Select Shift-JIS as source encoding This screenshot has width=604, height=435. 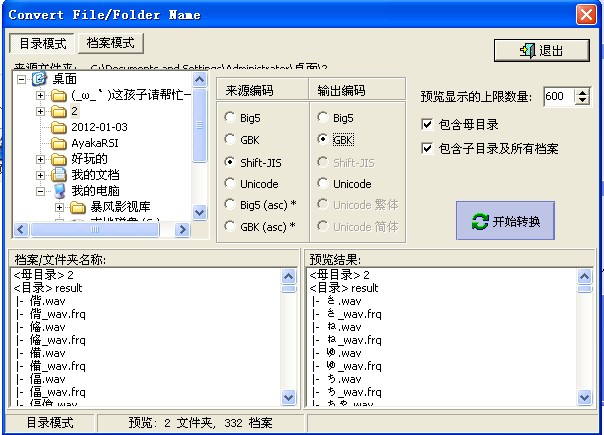tap(230, 162)
